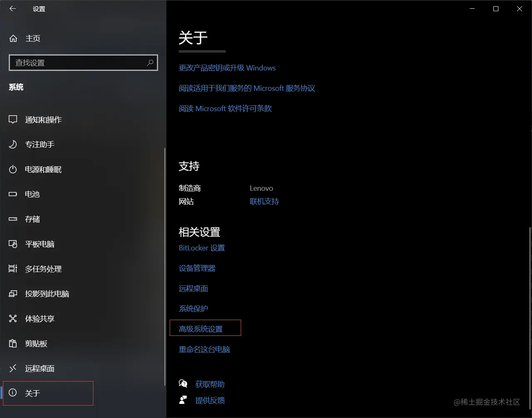Open 高级系统设置 link
The image size is (532, 418).
[x=201, y=329]
